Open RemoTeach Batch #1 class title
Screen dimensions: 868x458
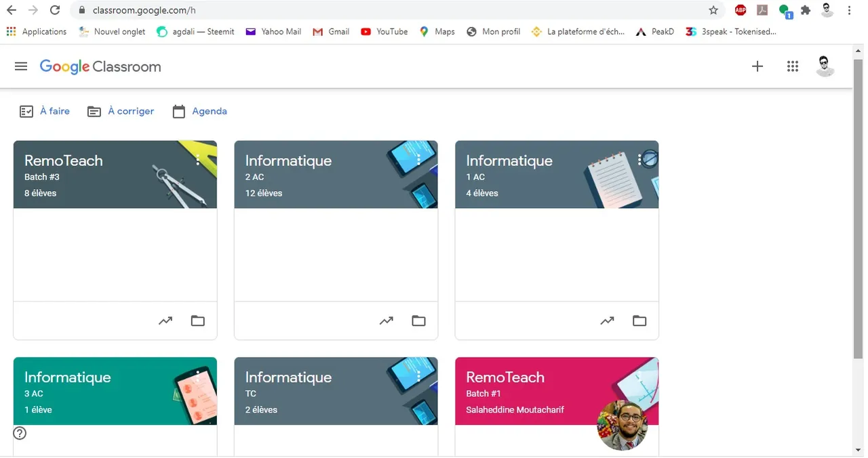point(505,377)
